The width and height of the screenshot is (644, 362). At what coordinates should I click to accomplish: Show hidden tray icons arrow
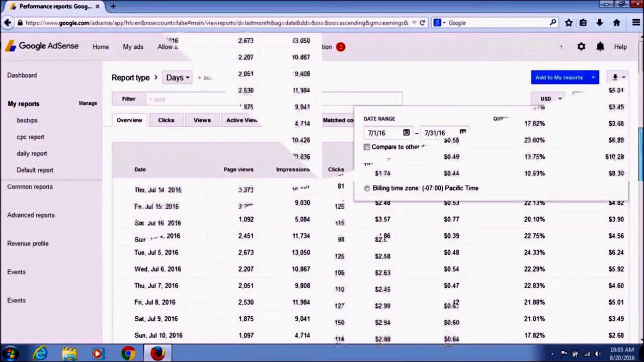(x=552, y=353)
